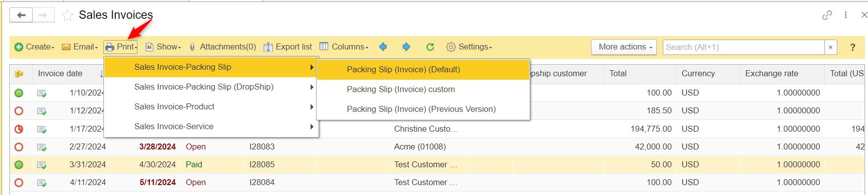
Task: Choose Sales Invoice-Service menu item
Action: click(211, 127)
